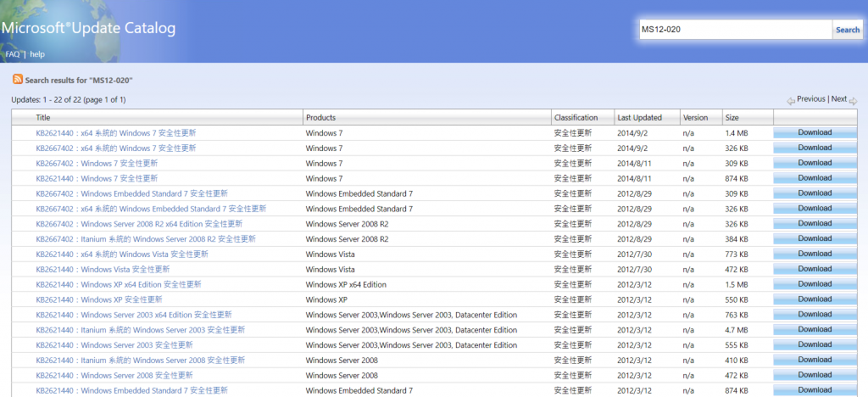Screen dimensions: 868x397
Task: Open KB2667402 x64 Windows 7 update link
Action: [115, 148]
